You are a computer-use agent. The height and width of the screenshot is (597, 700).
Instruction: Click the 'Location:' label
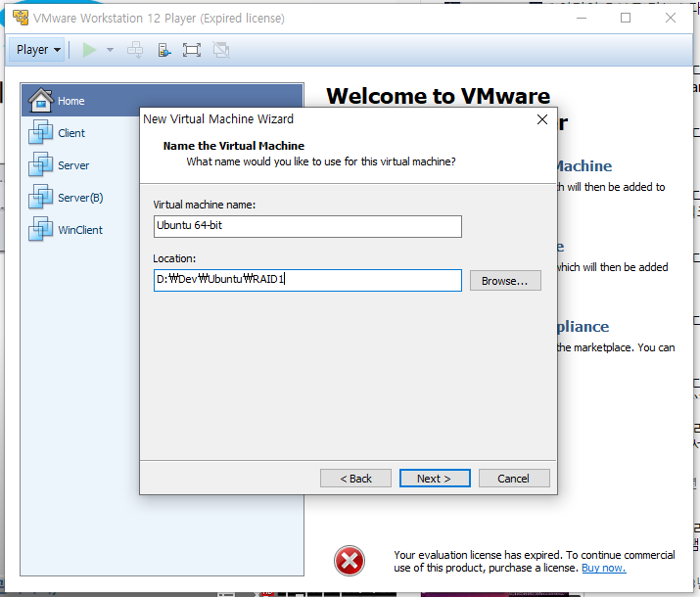click(x=174, y=258)
